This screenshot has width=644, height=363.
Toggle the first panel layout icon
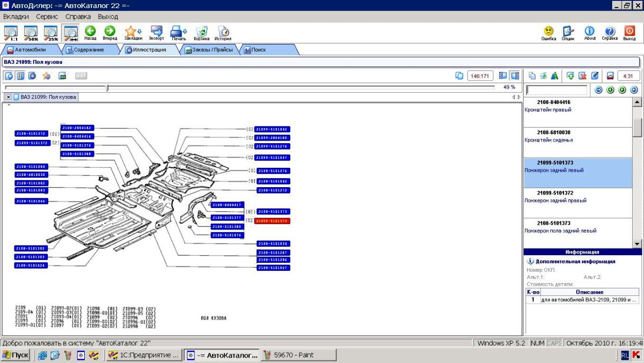[x=503, y=76]
